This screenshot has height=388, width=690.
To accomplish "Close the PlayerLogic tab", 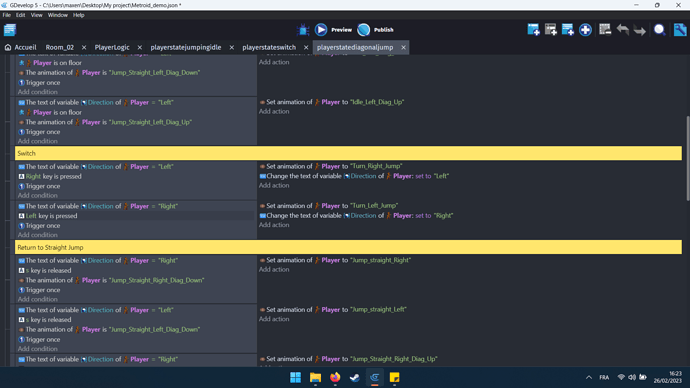I will [x=139, y=47].
